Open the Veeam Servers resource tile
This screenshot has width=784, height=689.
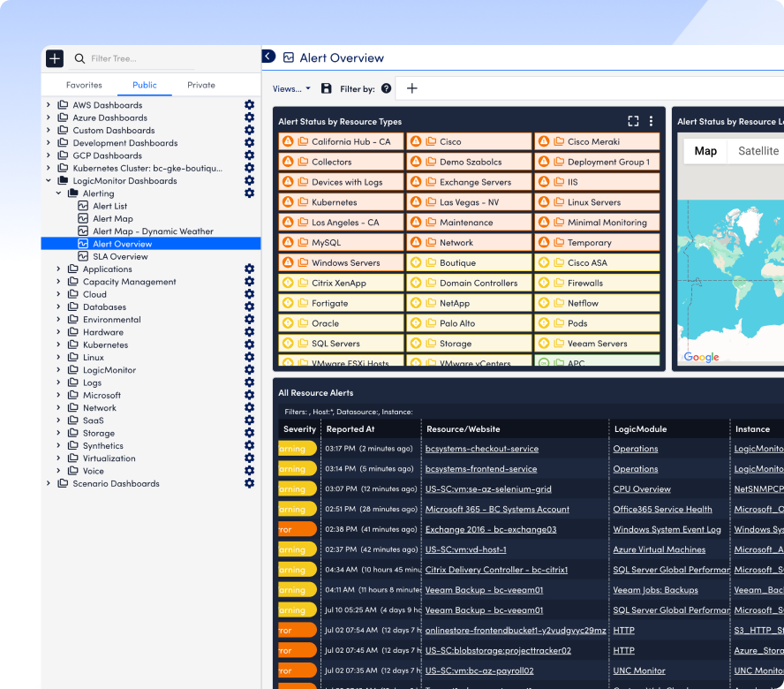tap(597, 344)
